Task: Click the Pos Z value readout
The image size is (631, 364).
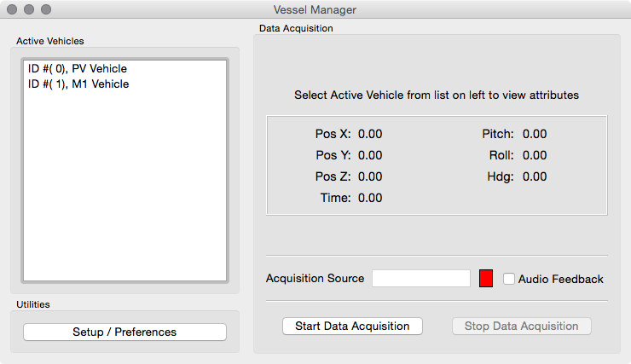Action: (x=370, y=176)
